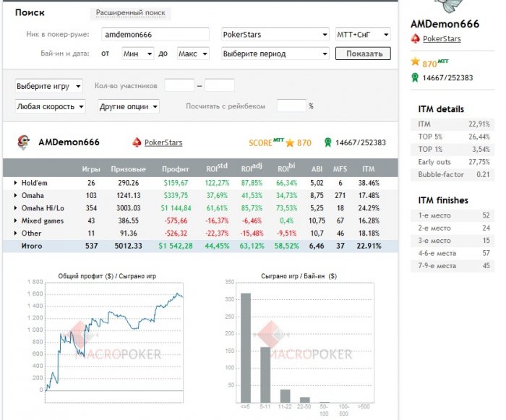The image size is (506, 420).
Task: Follow the sidebar PokerStars link
Action: (442, 39)
